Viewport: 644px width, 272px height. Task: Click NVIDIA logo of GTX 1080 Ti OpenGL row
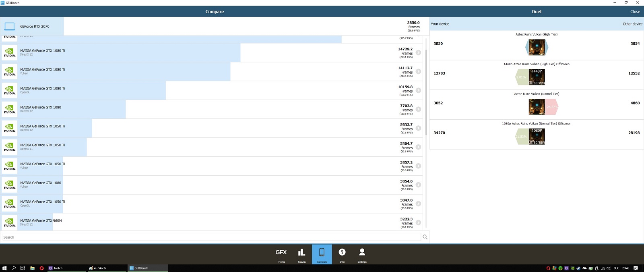click(x=9, y=91)
